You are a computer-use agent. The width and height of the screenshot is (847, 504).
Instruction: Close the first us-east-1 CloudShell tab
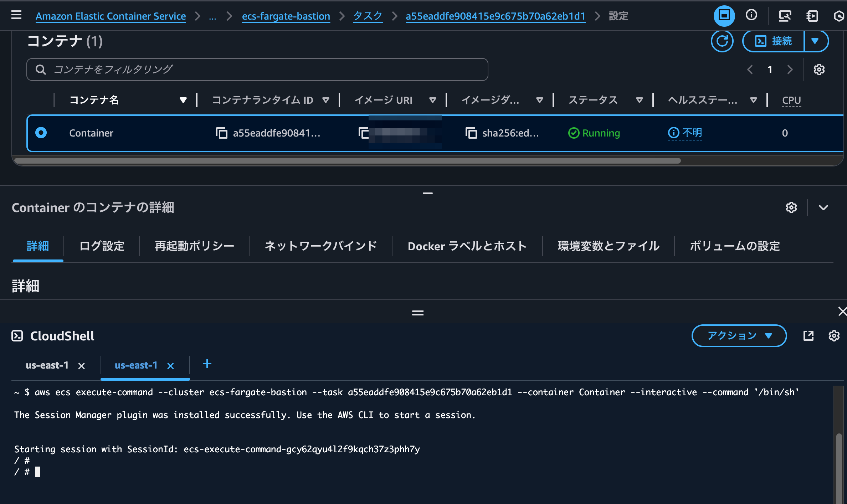tap(81, 366)
